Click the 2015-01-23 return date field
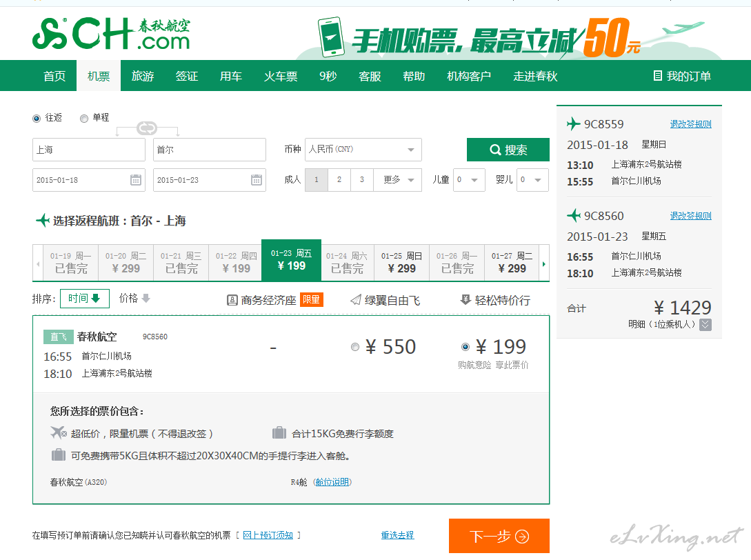The height and width of the screenshot is (560, 751). point(210,179)
